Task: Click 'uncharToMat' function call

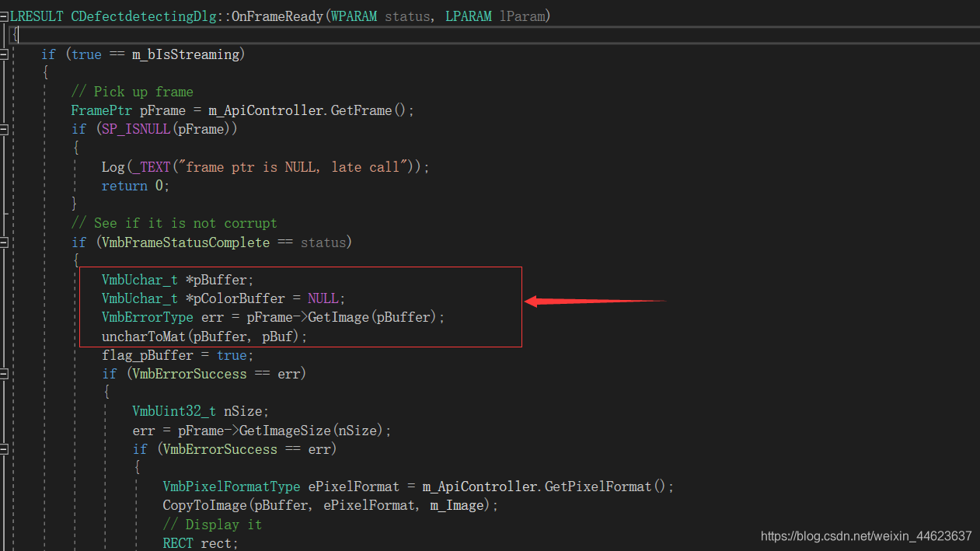Action: coord(143,337)
